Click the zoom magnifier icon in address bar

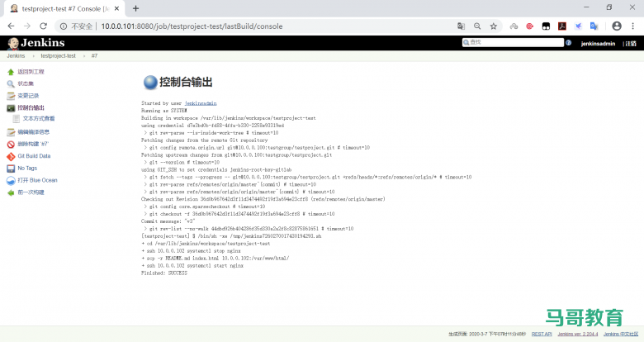pos(477,26)
